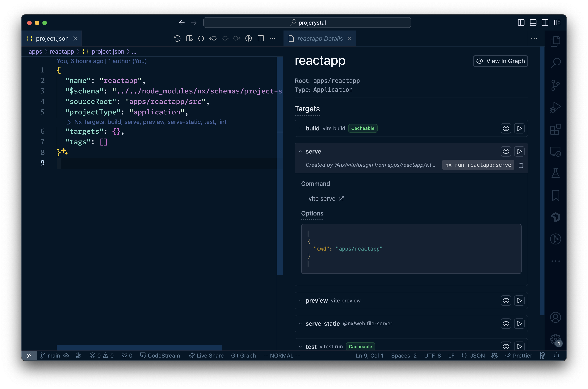Go to previous revision arrow icon
The width and height of the screenshot is (588, 389).
pos(213,39)
